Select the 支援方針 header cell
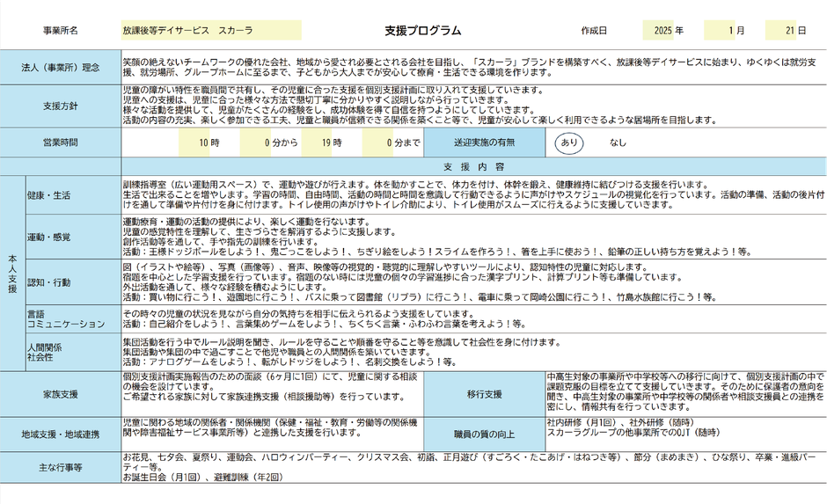 tap(61, 106)
